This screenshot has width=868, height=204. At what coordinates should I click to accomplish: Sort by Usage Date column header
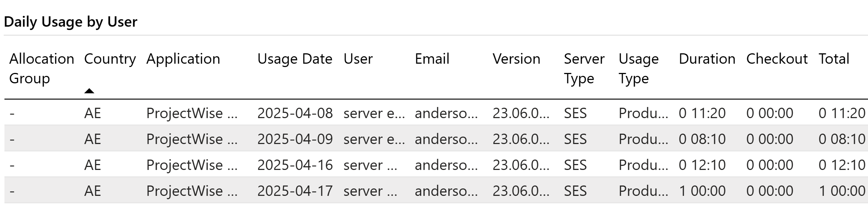pos(295,59)
